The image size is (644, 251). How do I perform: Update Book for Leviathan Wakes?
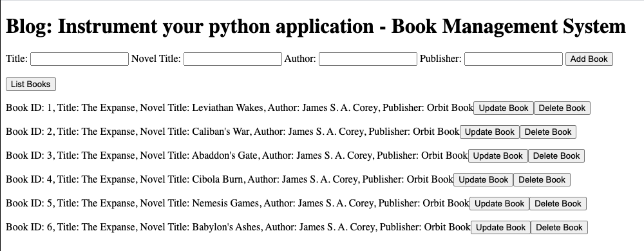pyautogui.click(x=504, y=108)
